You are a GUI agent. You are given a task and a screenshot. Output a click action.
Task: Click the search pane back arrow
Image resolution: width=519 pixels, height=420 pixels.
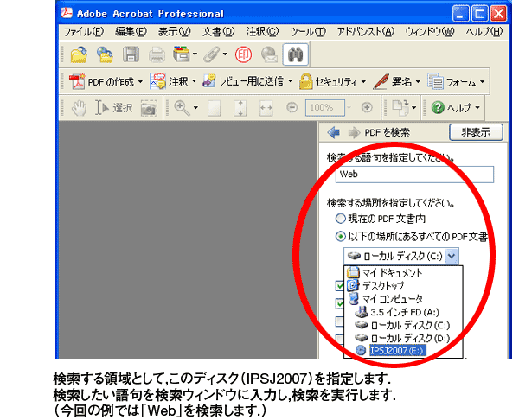[333, 132]
